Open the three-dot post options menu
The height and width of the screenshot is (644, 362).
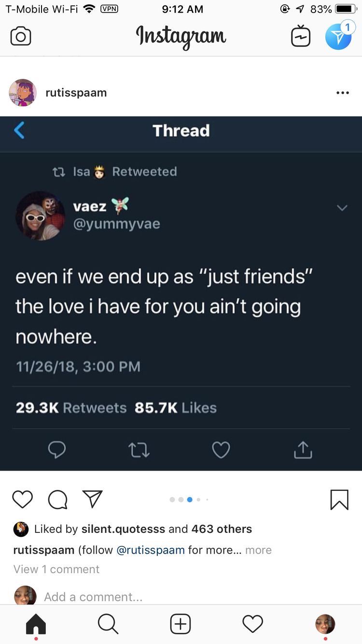(342, 93)
